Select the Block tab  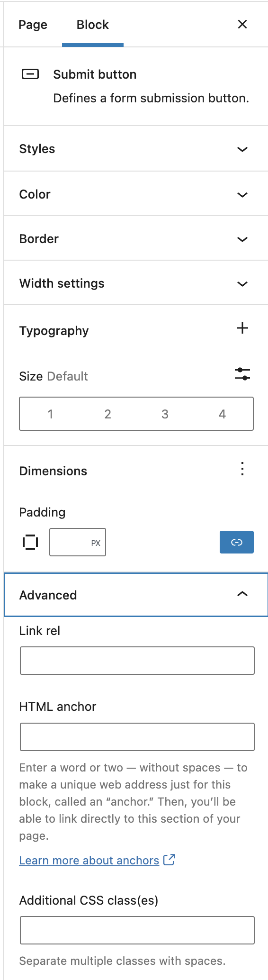(93, 25)
